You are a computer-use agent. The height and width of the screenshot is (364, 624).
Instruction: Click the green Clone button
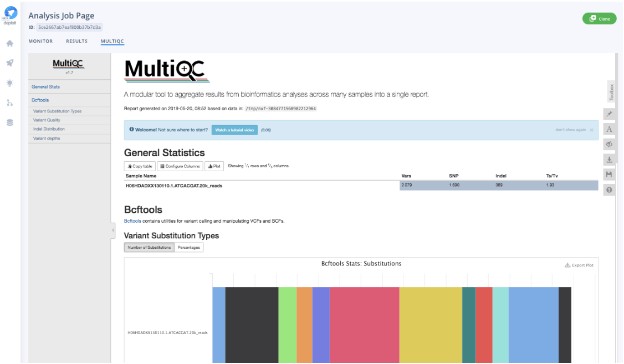(599, 19)
